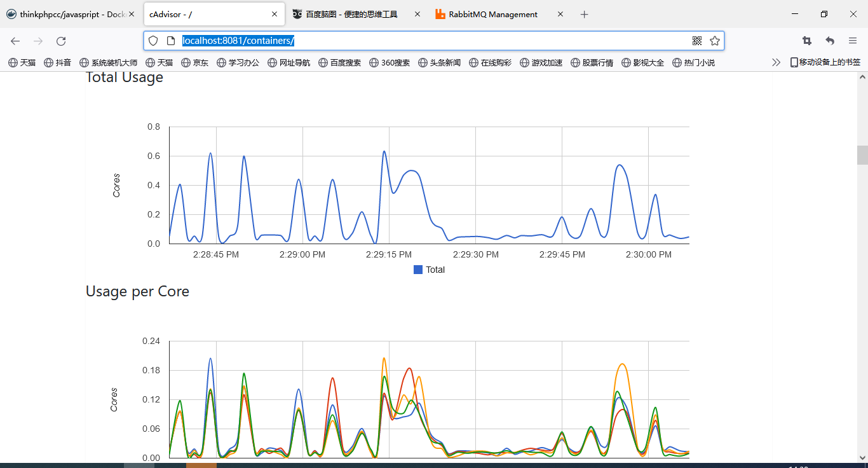Bookmark this page with the star icon
The height and width of the screenshot is (468, 868).
(x=715, y=41)
